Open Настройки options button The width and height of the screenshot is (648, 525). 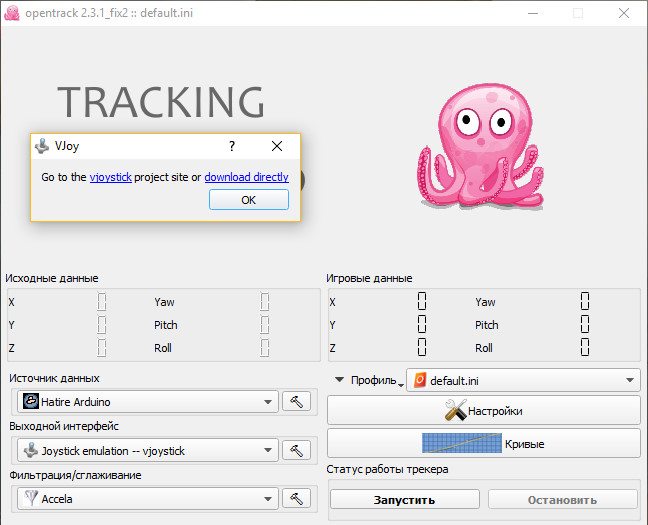pyautogui.click(x=484, y=410)
